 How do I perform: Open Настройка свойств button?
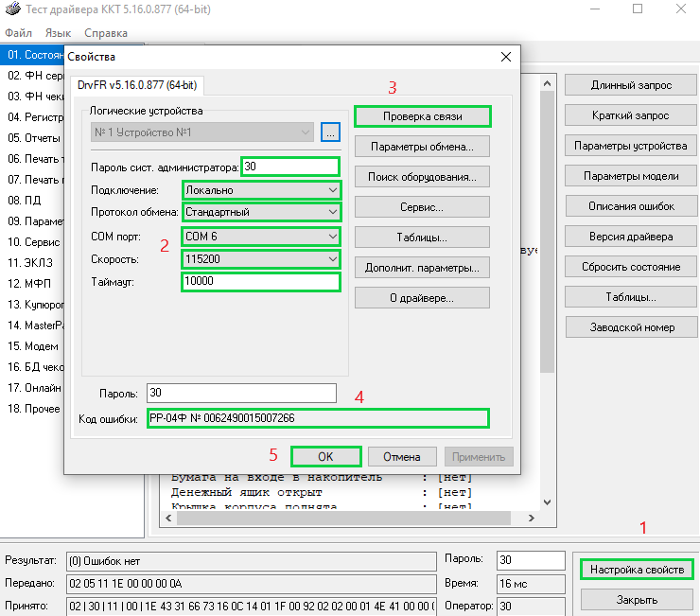[x=637, y=570]
